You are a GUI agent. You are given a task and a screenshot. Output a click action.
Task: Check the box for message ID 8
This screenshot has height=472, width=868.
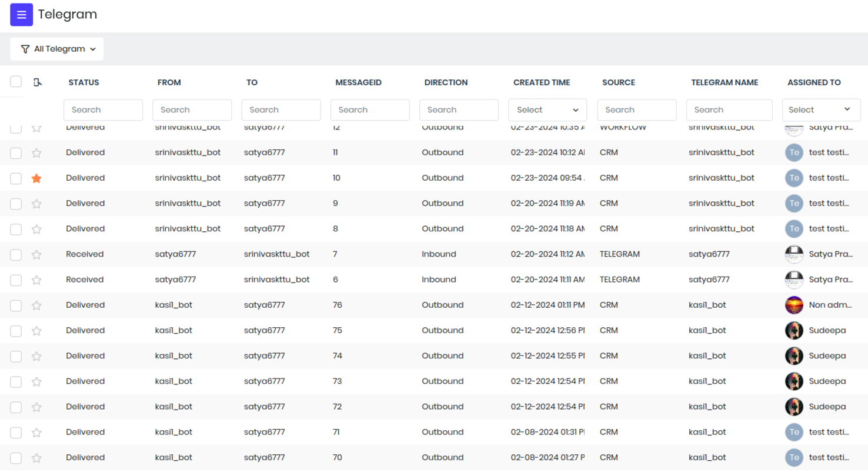[x=16, y=229]
